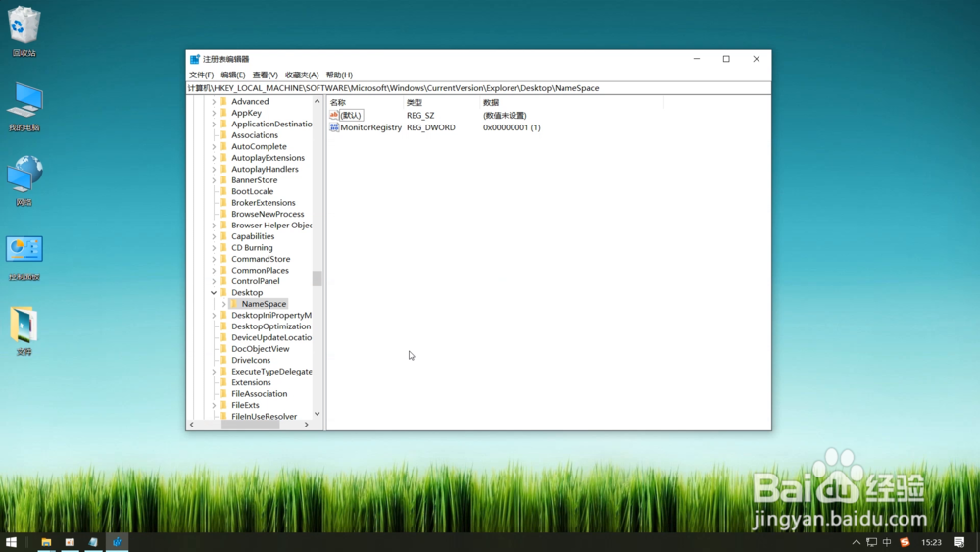Image resolution: width=980 pixels, height=552 pixels.
Task: Click tree horizontal scrollbar left arrow
Action: [x=192, y=425]
